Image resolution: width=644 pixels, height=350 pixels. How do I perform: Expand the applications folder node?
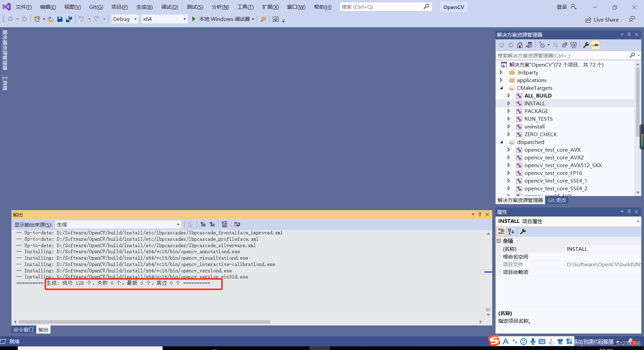(501, 80)
